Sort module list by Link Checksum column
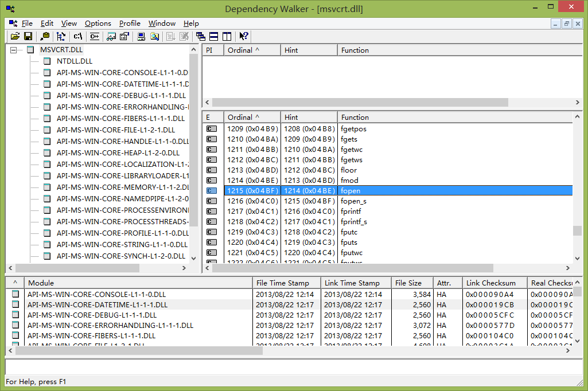 495,283
